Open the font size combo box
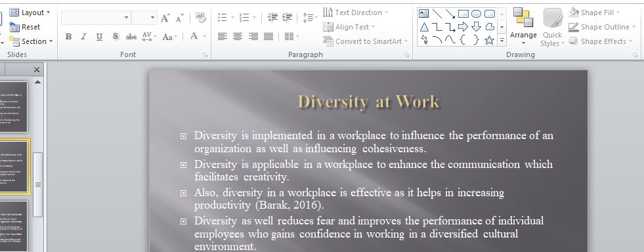This screenshot has width=644, height=252. pos(152,18)
